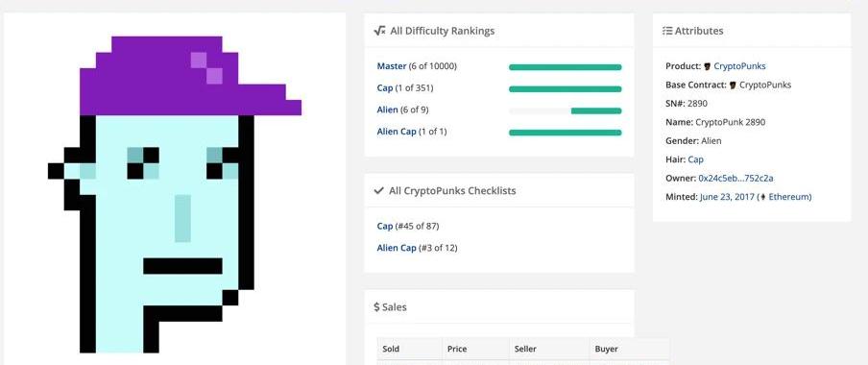The image size is (868, 365).
Task: Click the Alien ranking progress bar
Action: 566,110
